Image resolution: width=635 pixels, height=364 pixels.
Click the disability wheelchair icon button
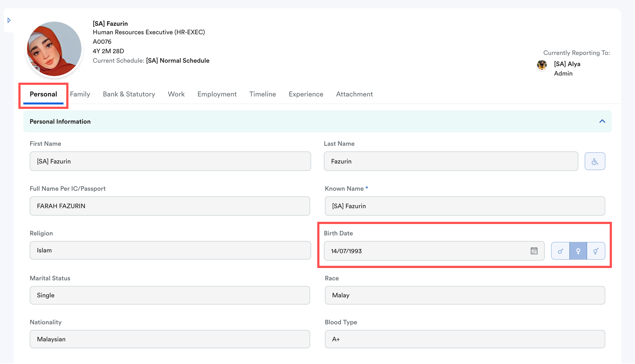coord(595,161)
